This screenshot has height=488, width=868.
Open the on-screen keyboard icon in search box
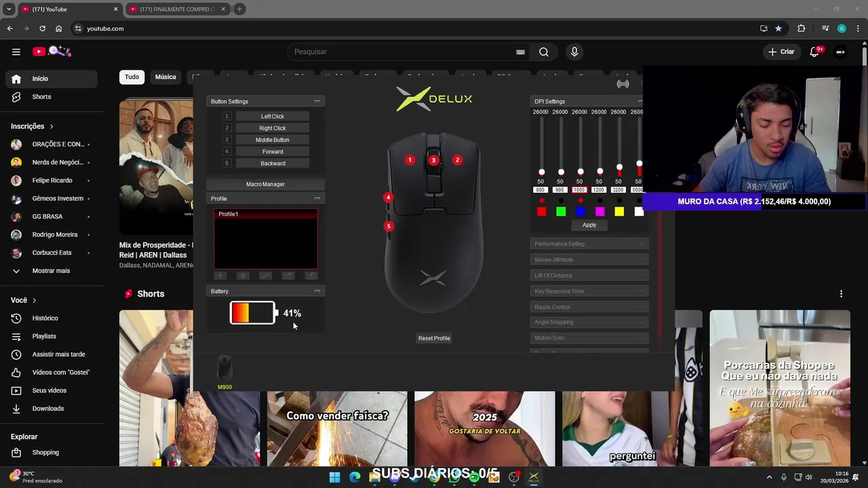(x=520, y=52)
